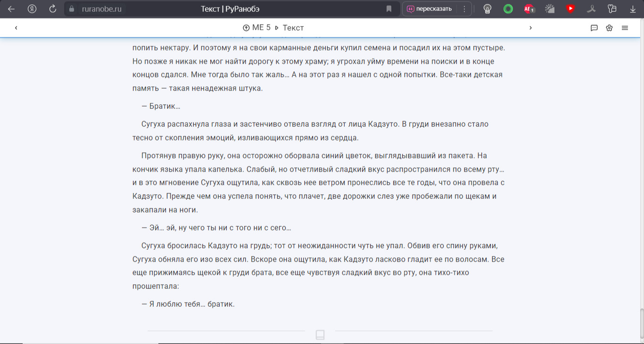Open the reader comments speech-bubble icon
644x344 pixels.
click(x=594, y=28)
